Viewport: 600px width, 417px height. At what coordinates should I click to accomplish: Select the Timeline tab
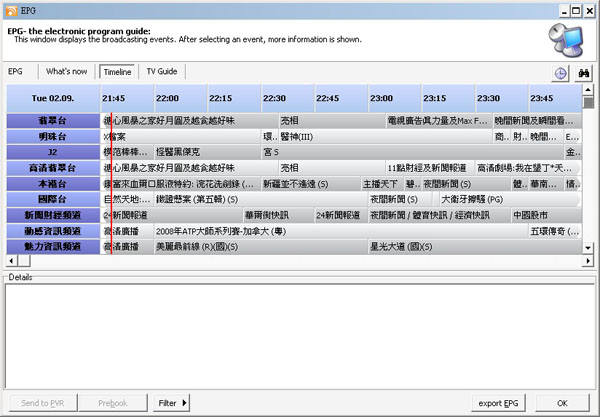117,72
